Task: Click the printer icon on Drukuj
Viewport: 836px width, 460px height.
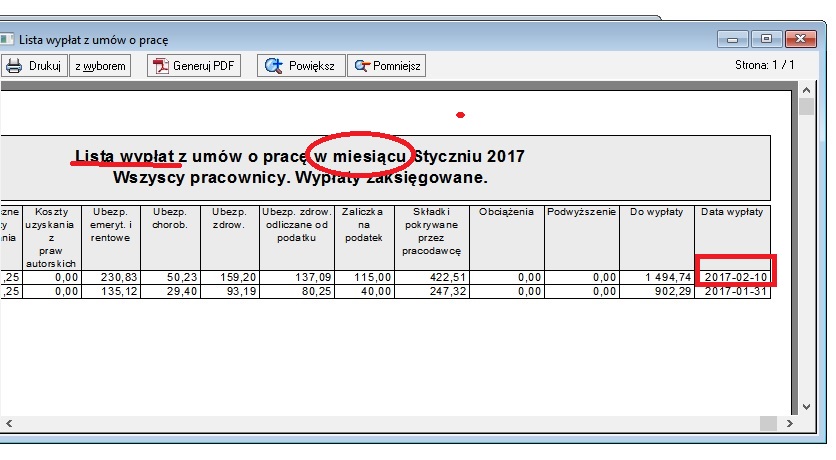Action: (x=13, y=66)
